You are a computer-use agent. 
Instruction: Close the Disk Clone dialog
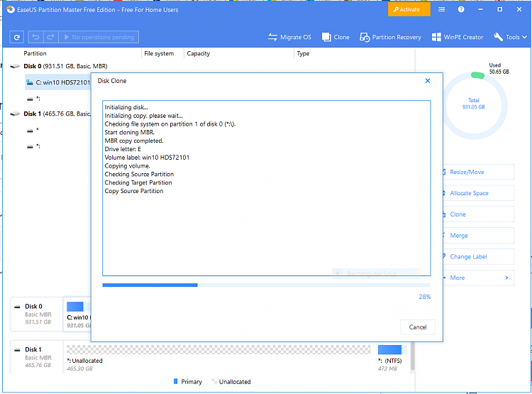tap(428, 80)
